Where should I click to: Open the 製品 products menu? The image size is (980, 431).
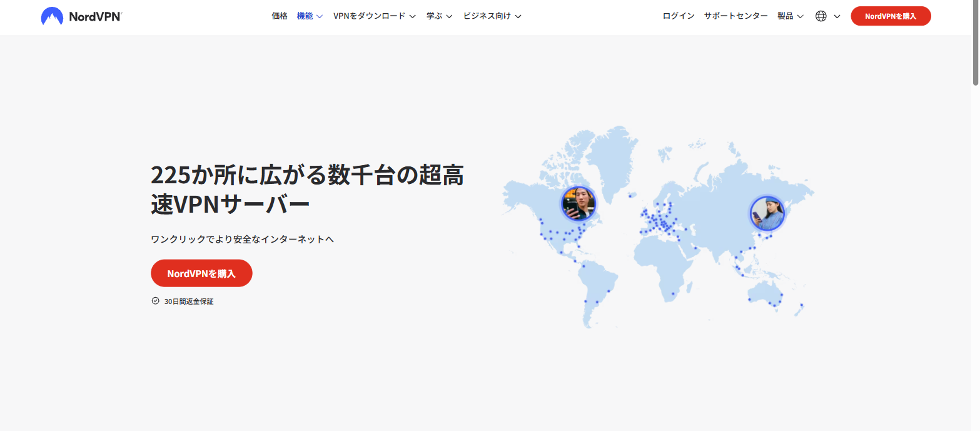point(785,16)
